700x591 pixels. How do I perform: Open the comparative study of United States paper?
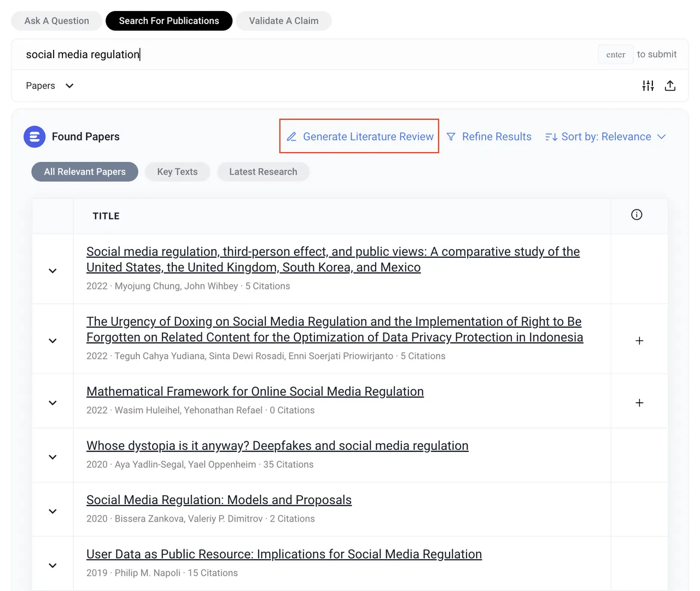pos(333,259)
